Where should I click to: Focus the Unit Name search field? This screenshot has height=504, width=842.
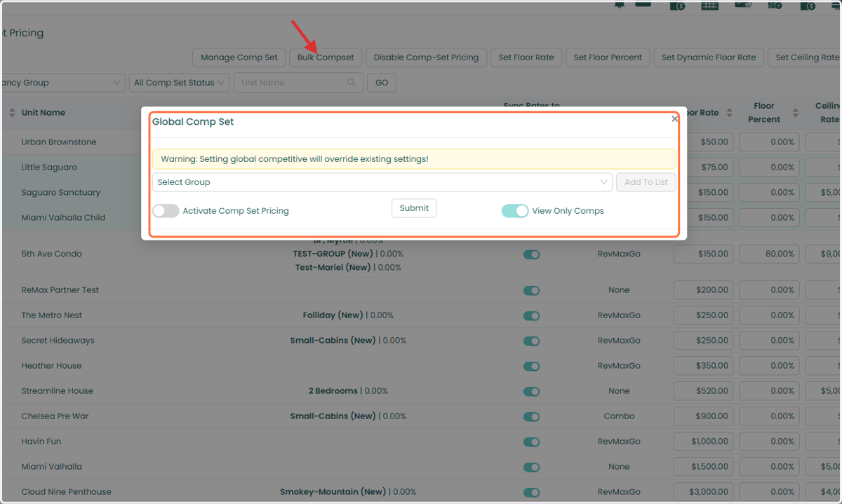pos(298,83)
